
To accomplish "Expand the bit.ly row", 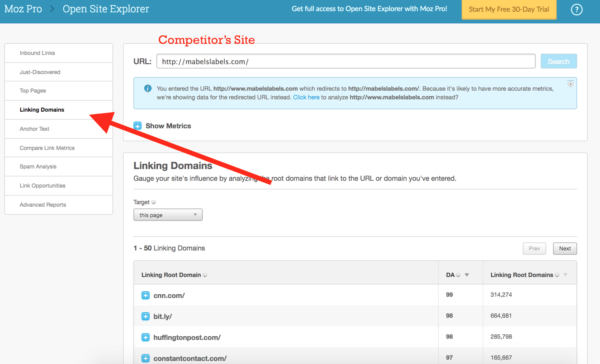I will point(145,316).
